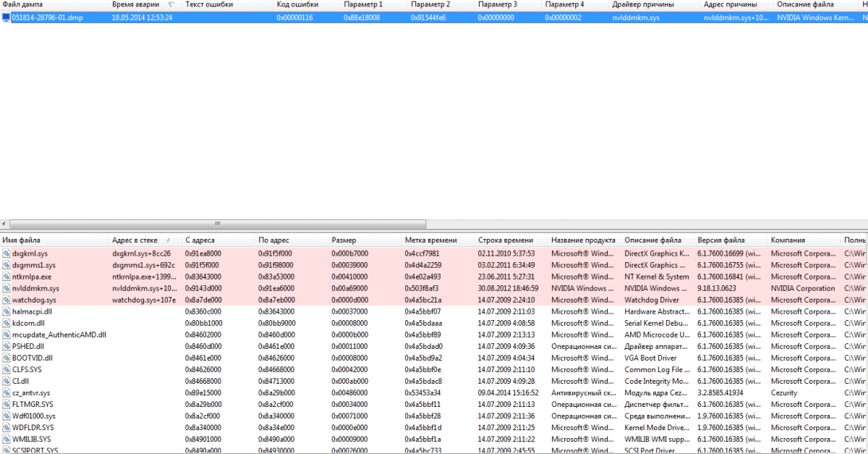The image size is (868, 454).
Task: Click the ntkrnlpa.exe file icon
Action: pos(7,277)
